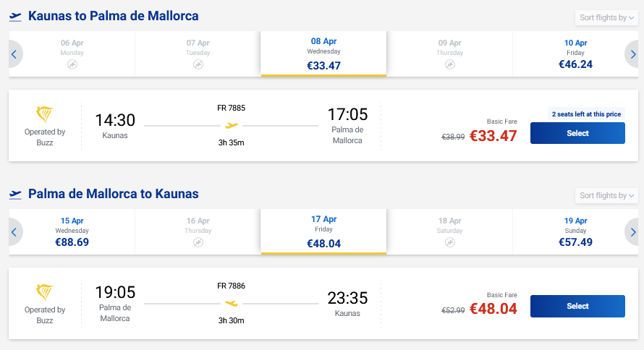This screenshot has width=644, height=350.
Task: Click outbound date carousel previous arrow
Action: click(x=14, y=54)
